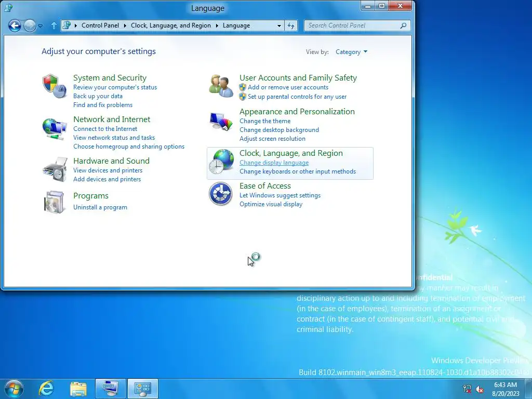This screenshot has height=399, width=532.
Task: Open the clock showing 6:43 AM
Action: [506, 389]
